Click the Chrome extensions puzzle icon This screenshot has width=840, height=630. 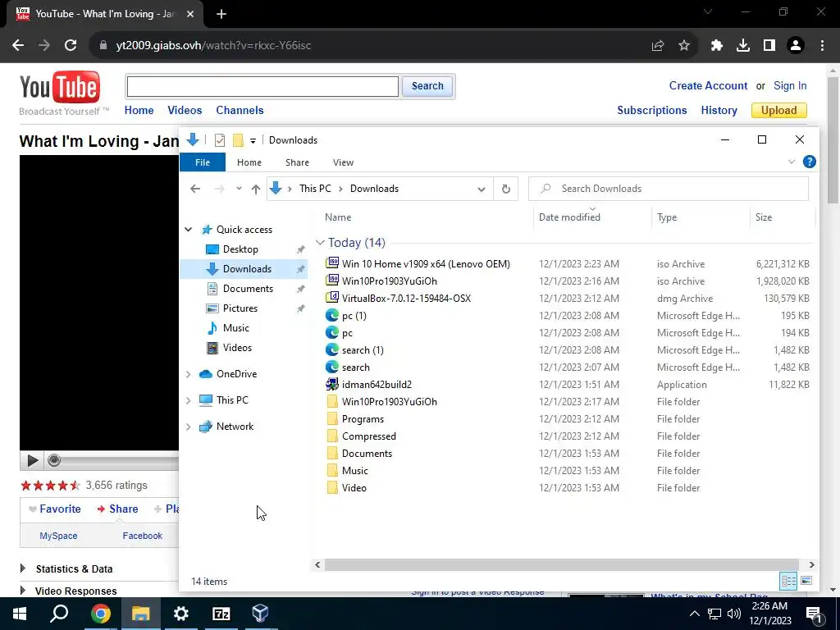click(x=717, y=46)
